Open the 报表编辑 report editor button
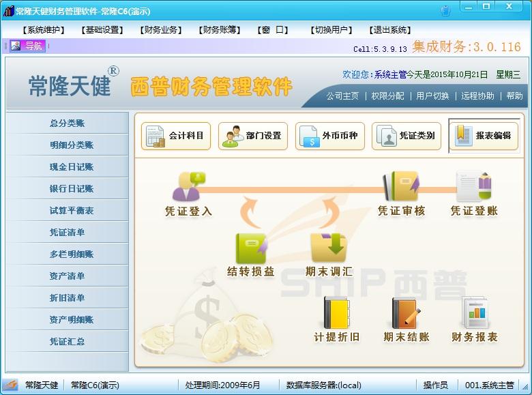Screen dimensions: 532x395 point(484,136)
